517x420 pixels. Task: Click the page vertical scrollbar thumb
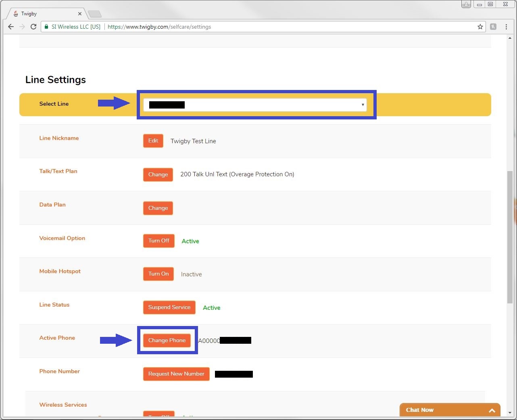coord(510,236)
